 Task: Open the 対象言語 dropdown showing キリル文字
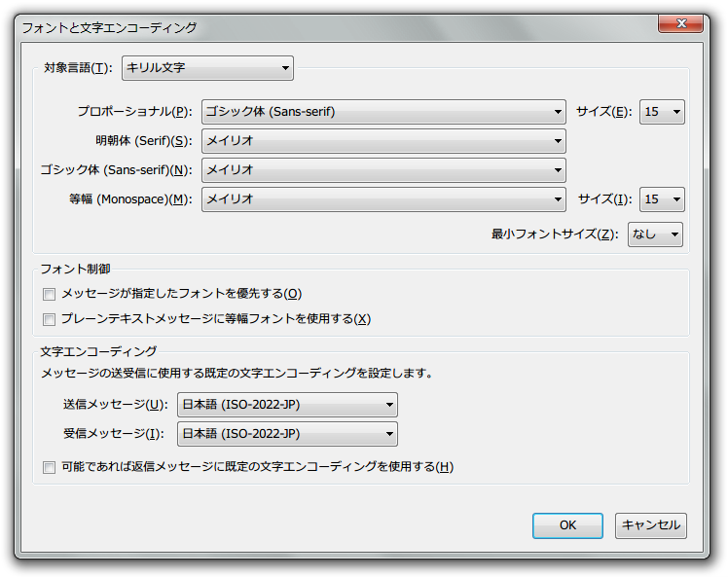(207, 68)
